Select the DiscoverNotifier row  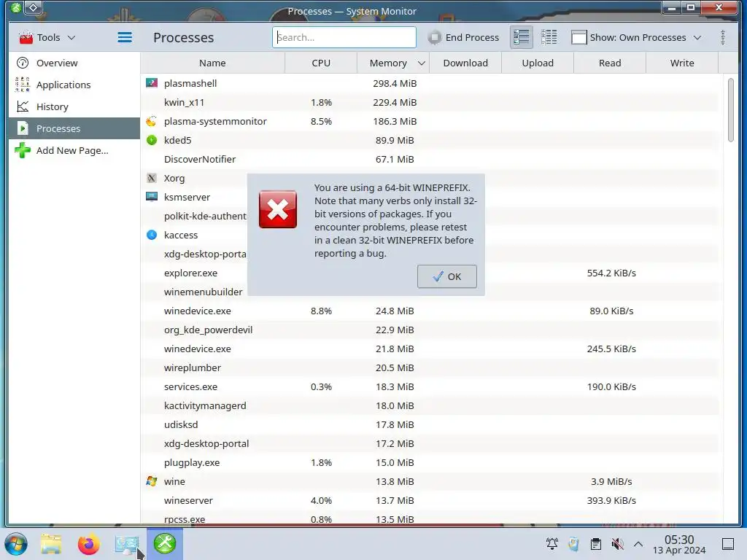[430, 159]
